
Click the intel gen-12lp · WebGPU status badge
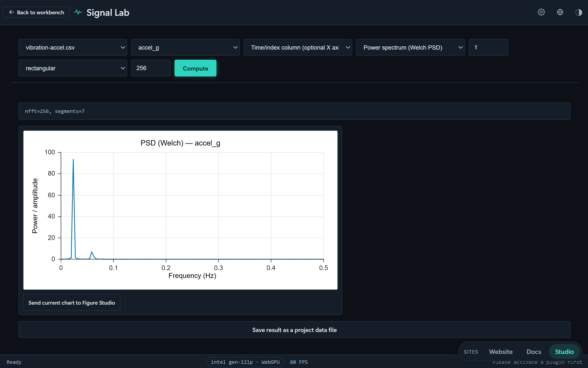(x=245, y=362)
